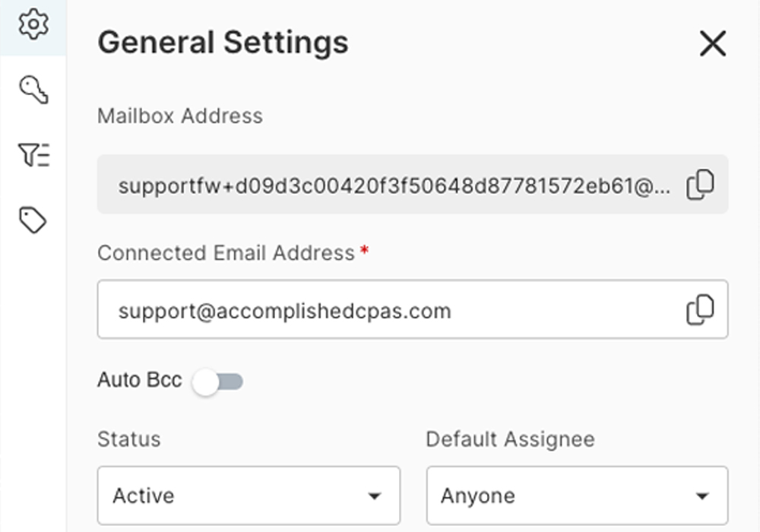Open the key icon sidebar section

(x=33, y=90)
